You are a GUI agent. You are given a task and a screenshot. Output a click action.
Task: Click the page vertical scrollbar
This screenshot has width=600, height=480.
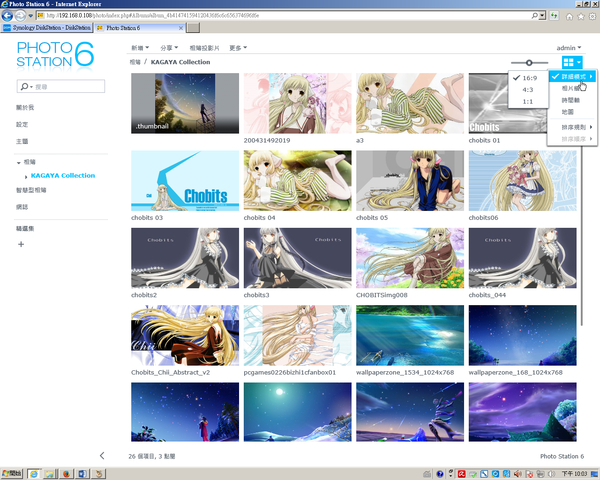point(582,235)
